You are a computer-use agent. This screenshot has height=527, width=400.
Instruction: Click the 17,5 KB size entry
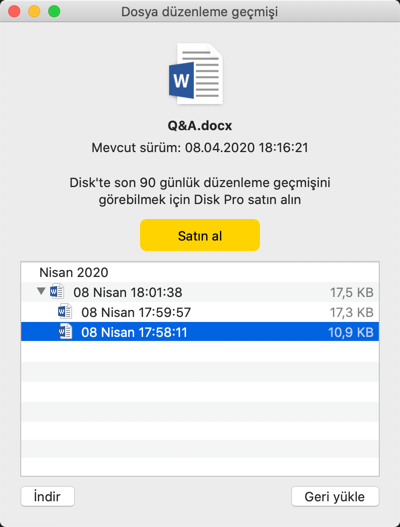[x=352, y=292]
